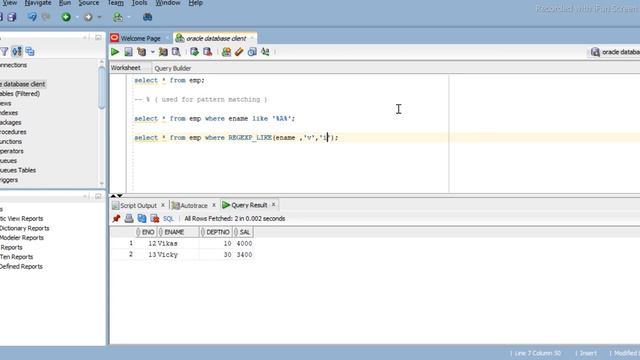Switch to the Query Builder sub-tab

(173, 68)
